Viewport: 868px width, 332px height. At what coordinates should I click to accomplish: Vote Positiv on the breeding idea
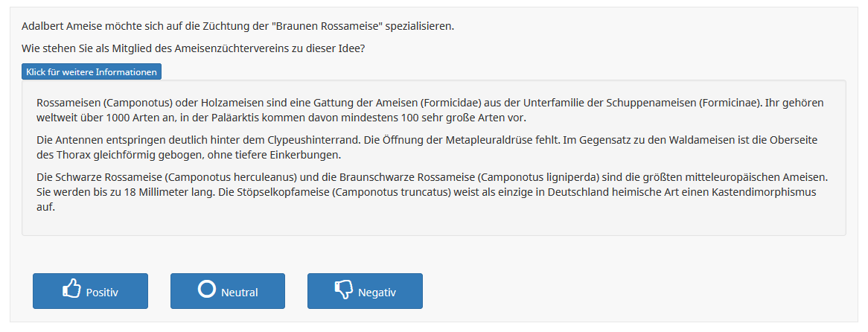[90, 291]
